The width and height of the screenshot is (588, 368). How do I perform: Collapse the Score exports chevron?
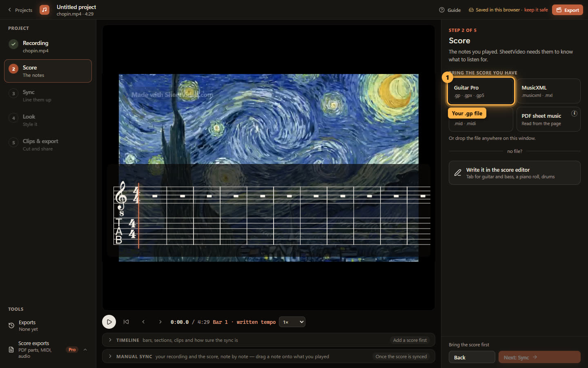[x=85, y=350]
